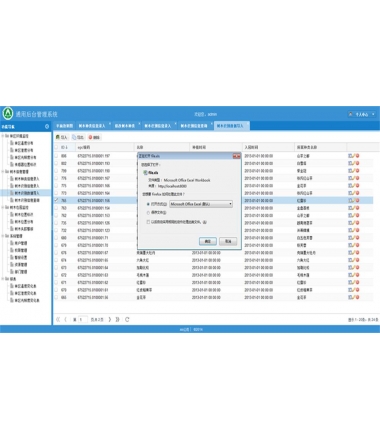Select the 'Open with' radio button in dialog
380x441 pixels.
(x=148, y=204)
